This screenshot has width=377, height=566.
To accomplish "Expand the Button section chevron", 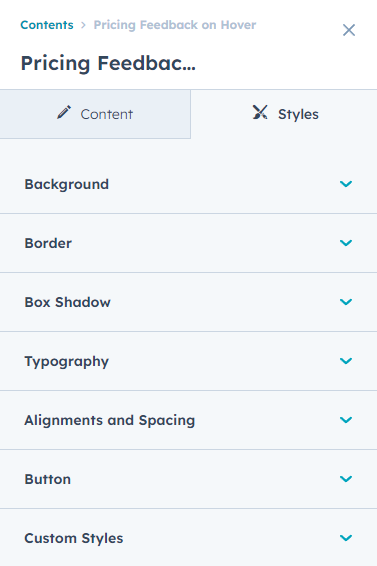I will coord(346,479).
